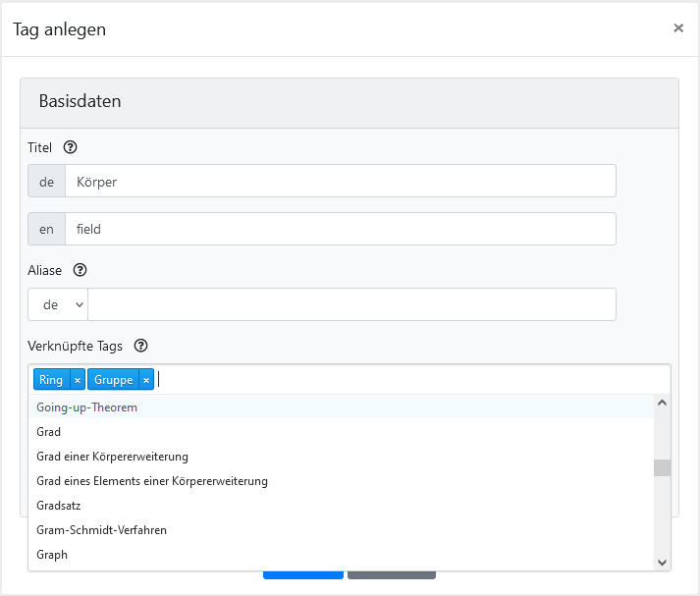Image resolution: width=700 pixels, height=596 pixels.
Task: Open the alias language dropdown
Action: point(58,304)
